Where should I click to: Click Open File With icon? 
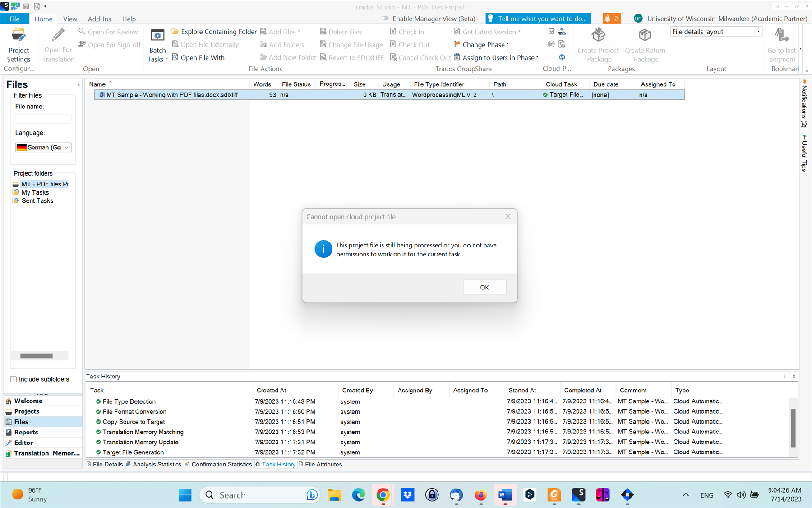click(x=175, y=57)
